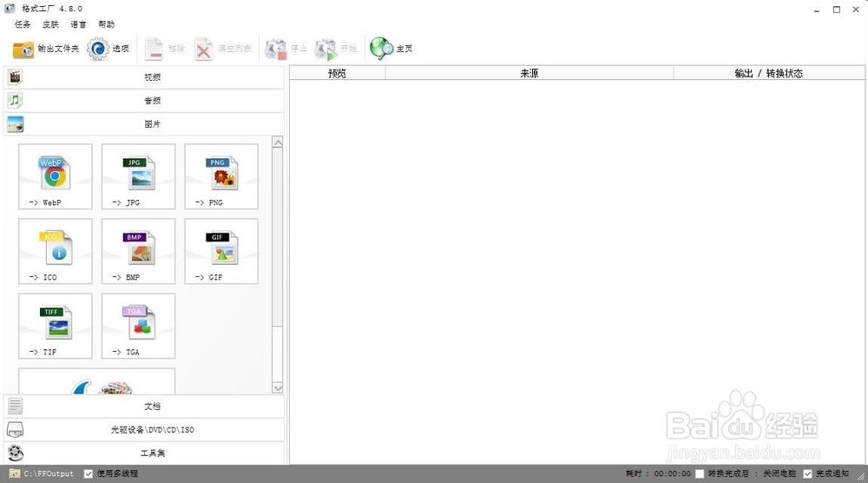Click the document category page icon
868x483 pixels.
pyautogui.click(x=15, y=406)
